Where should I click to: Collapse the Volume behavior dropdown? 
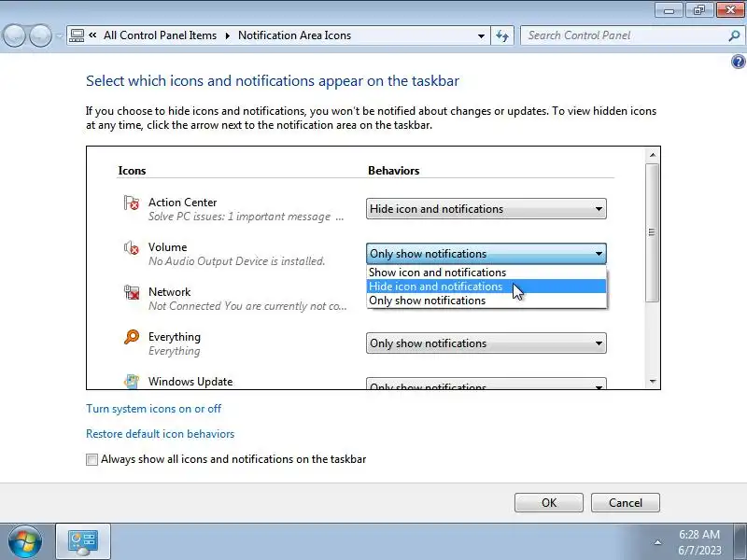click(x=486, y=253)
